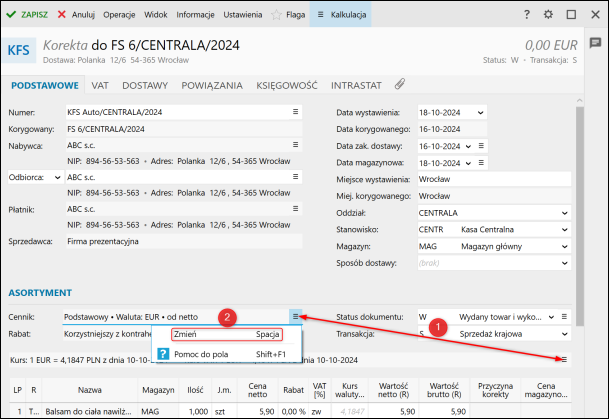
Task: Click the KFS document type badge
Action: point(19,50)
